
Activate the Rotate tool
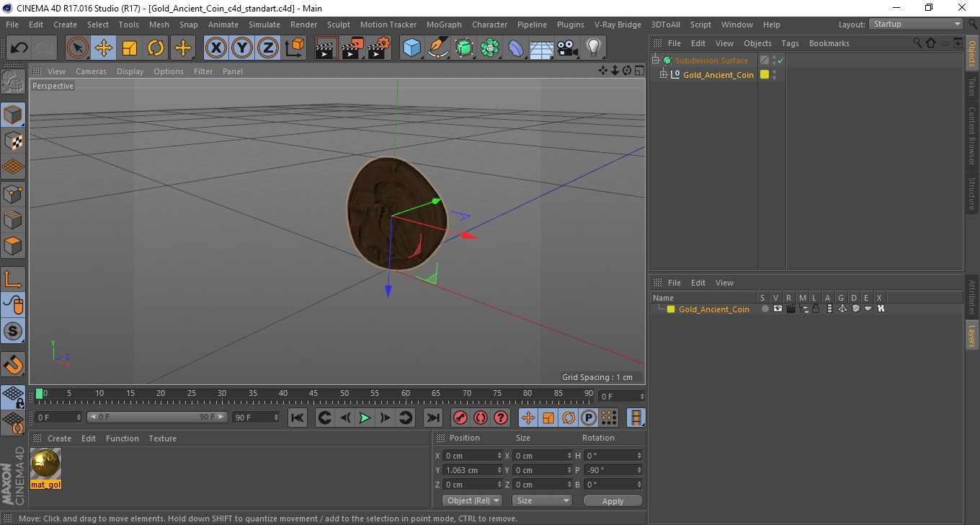(x=156, y=48)
